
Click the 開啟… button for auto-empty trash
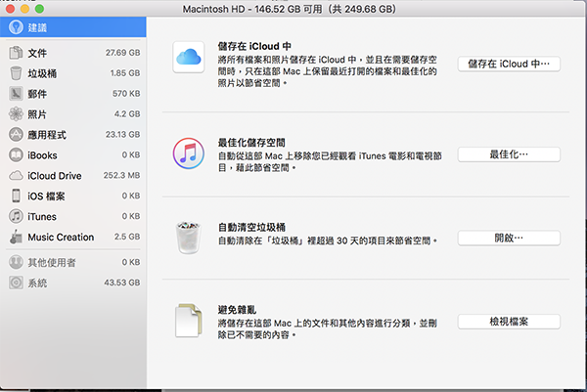click(x=509, y=238)
